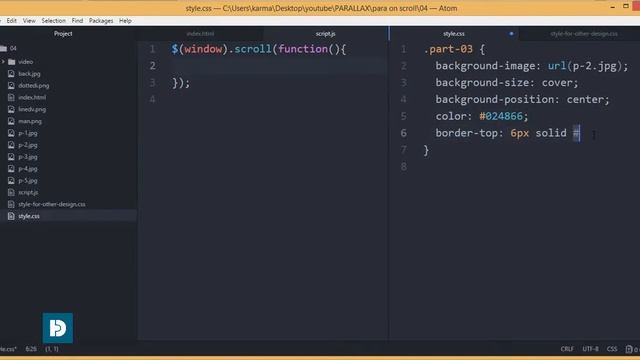
Task: Open the View menu
Action: (x=29, y=20)
